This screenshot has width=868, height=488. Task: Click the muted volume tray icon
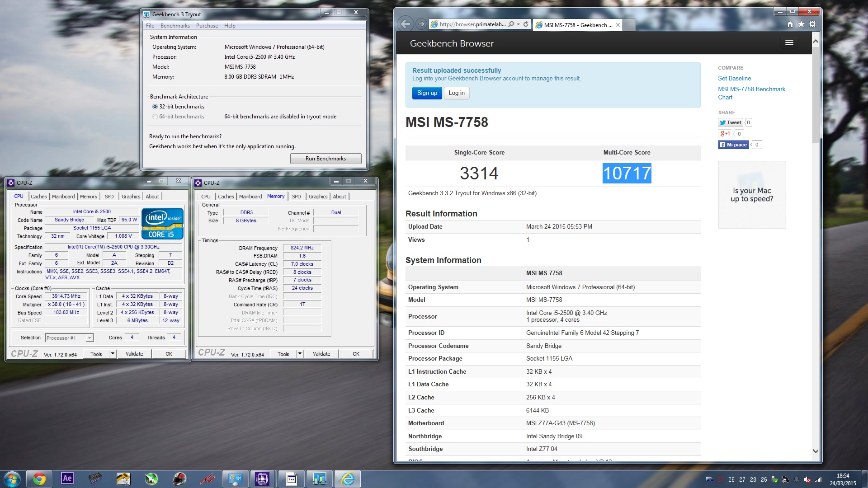[807, 479]
